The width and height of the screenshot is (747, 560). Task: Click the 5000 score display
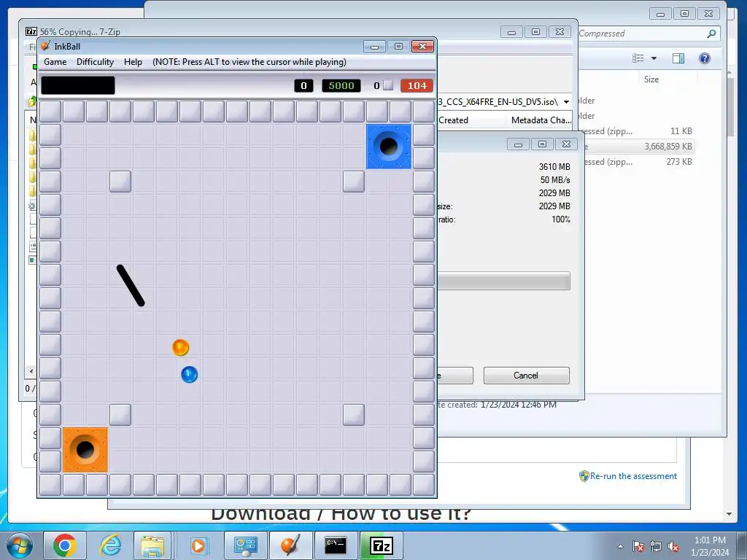point(341,86)
